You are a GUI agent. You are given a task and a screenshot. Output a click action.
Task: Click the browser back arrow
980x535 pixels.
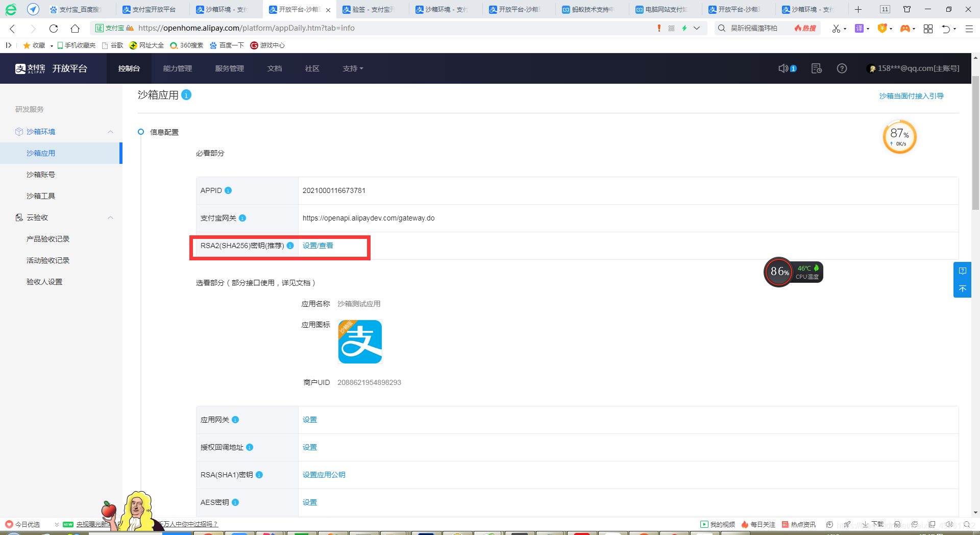click(x=13, y=29)
